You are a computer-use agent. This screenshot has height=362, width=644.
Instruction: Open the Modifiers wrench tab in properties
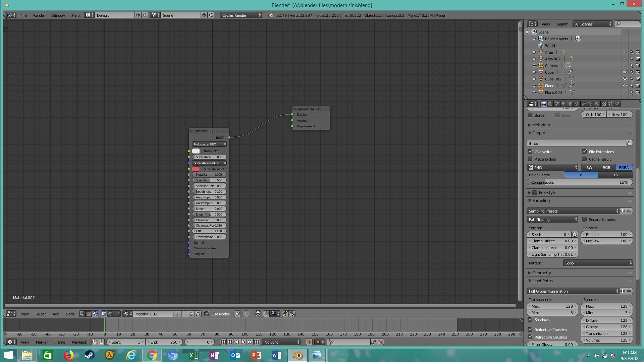[x=584, y=104]
